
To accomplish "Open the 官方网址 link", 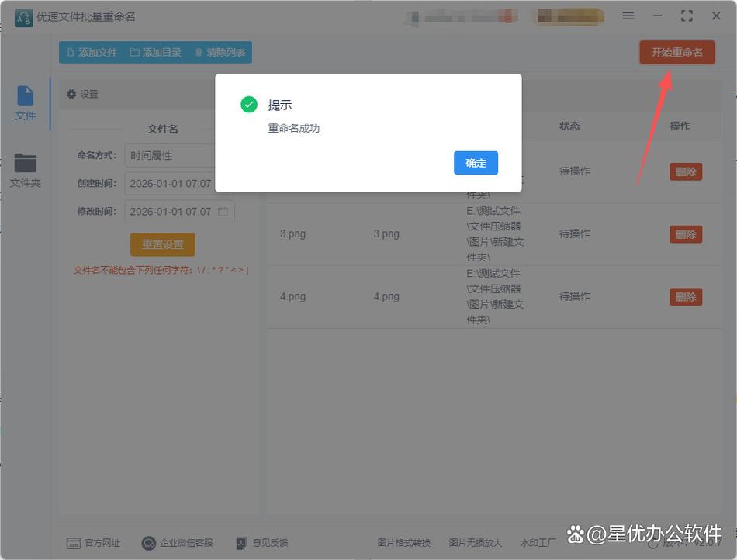I will [x=93, y=543].
